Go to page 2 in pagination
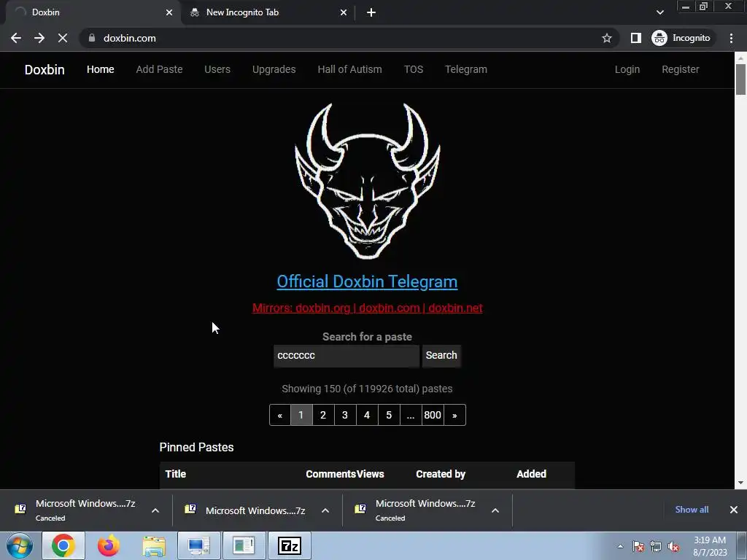The height and width of the screenshot is (560, 747). [323, 415]
